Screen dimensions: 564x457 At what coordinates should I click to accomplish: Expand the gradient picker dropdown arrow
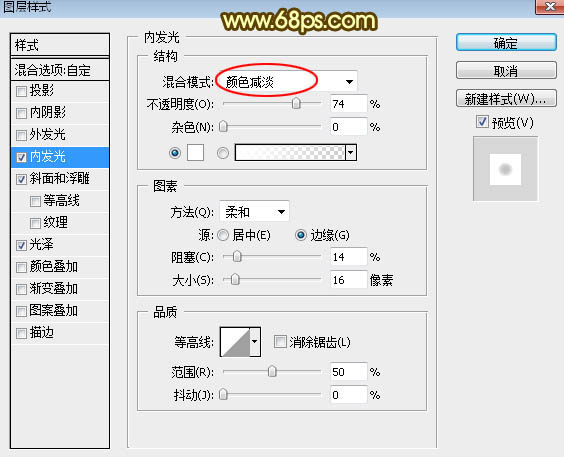coord(351,153)
